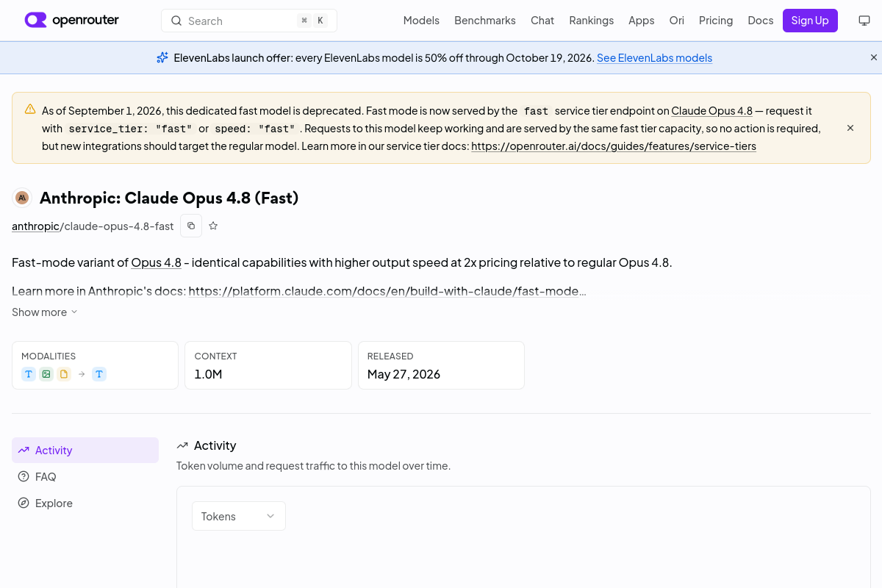This screenshot has height=588, width=882.
Task: Click the May 27, 2026 release date
Action: (x=404, y=374)
